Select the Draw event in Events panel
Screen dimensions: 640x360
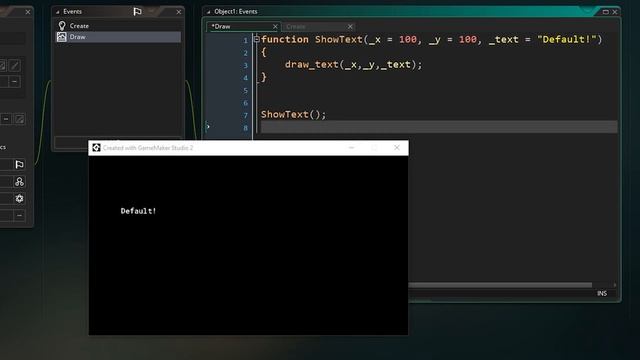point(118,37)
